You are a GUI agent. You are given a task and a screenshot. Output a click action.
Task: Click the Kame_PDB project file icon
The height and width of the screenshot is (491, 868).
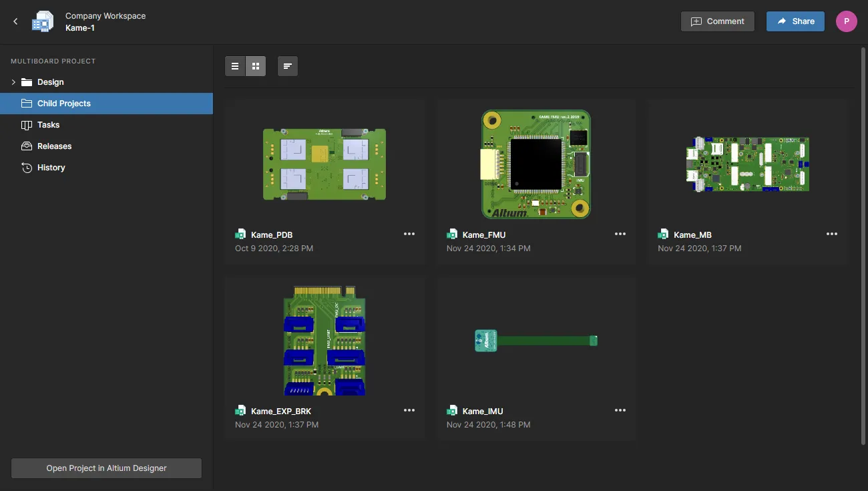(240, 234)
